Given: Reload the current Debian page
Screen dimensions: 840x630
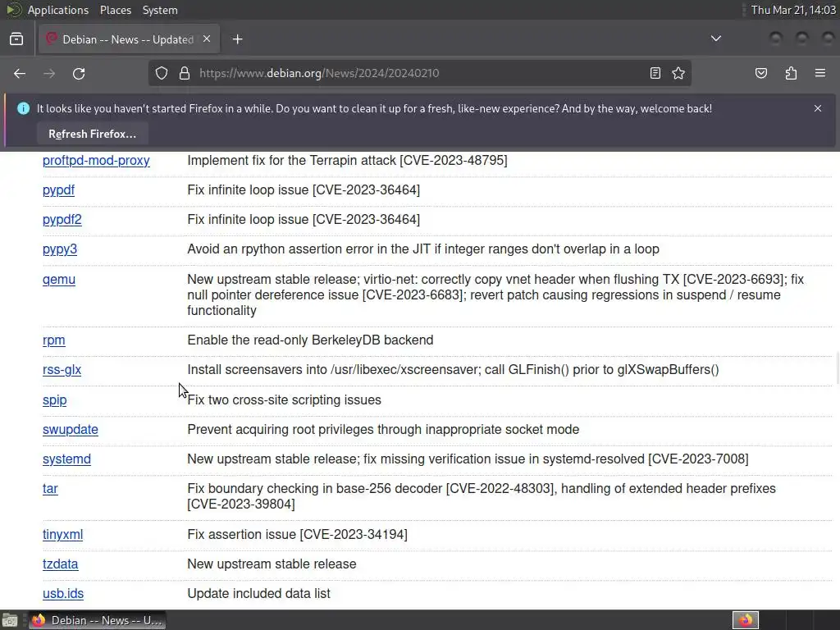Looking at the screenshot, I should (79, 73).
